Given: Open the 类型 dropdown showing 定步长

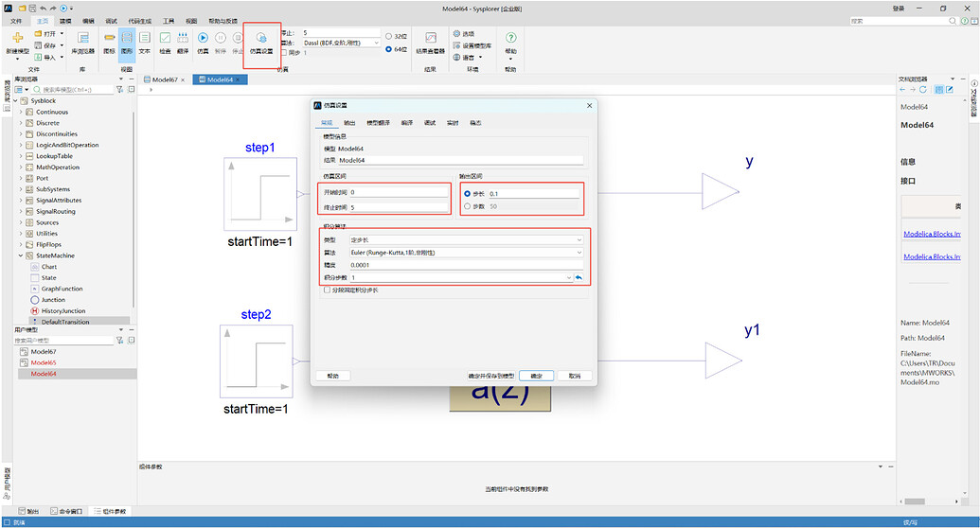Looking at the screenshot, I should 466,240.
